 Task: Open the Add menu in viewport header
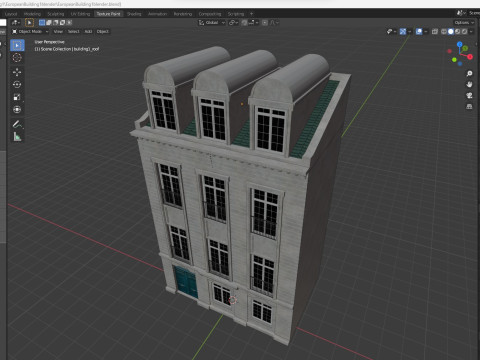pos(88,31)
